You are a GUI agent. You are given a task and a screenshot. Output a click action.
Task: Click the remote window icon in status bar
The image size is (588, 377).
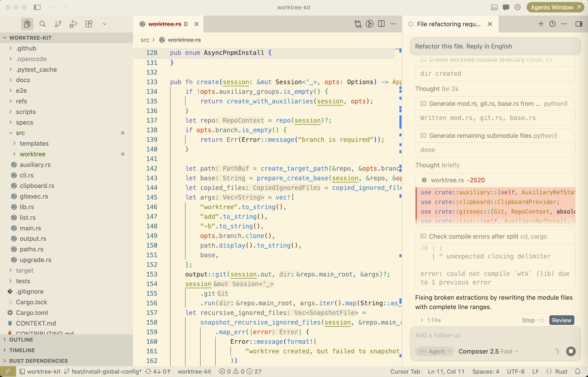point(8,372)
